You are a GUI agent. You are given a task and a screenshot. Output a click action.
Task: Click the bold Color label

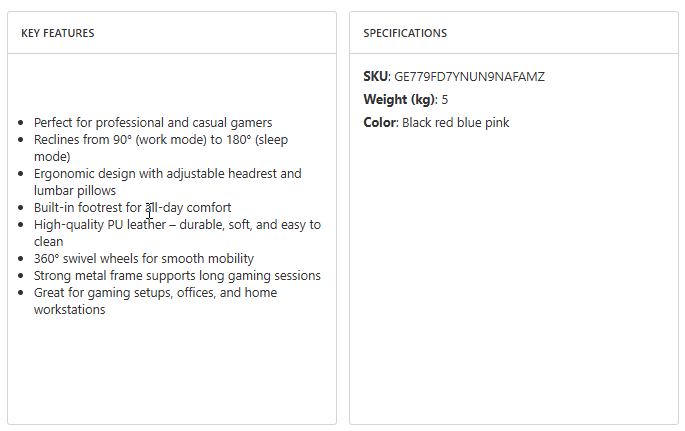click(x=379, y=123)
